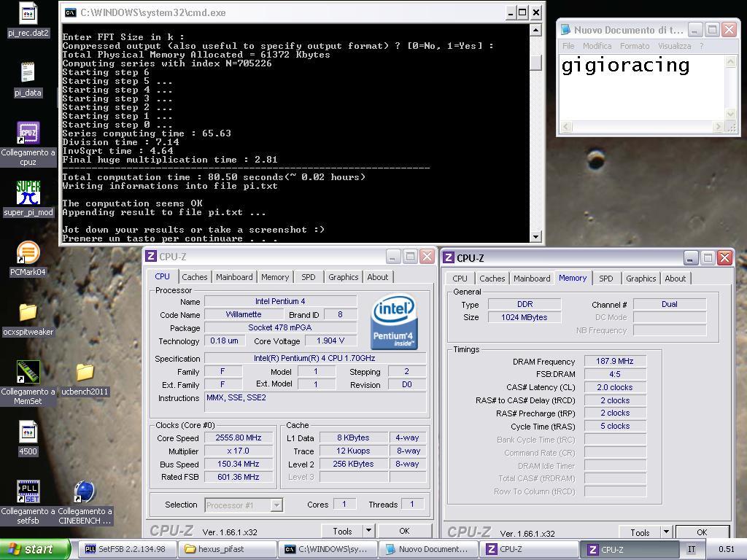The image size is (747, 560).
Task: Click the Notepad title bar icon
Action: [565, 29]
